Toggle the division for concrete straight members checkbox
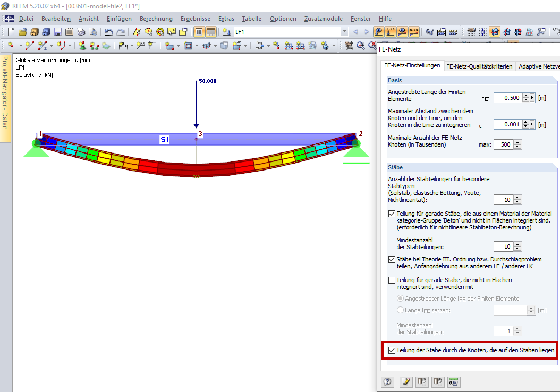 tap(392, 214)
